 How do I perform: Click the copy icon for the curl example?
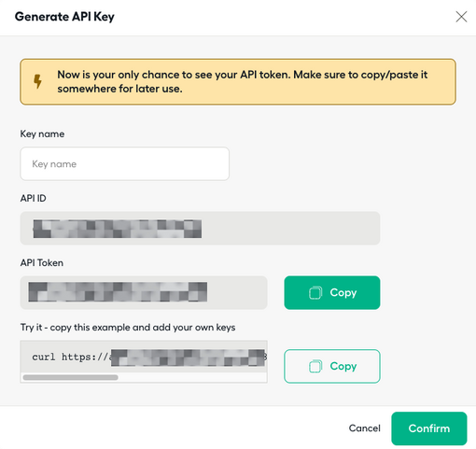pyautogui.click(x=315, y=366)
